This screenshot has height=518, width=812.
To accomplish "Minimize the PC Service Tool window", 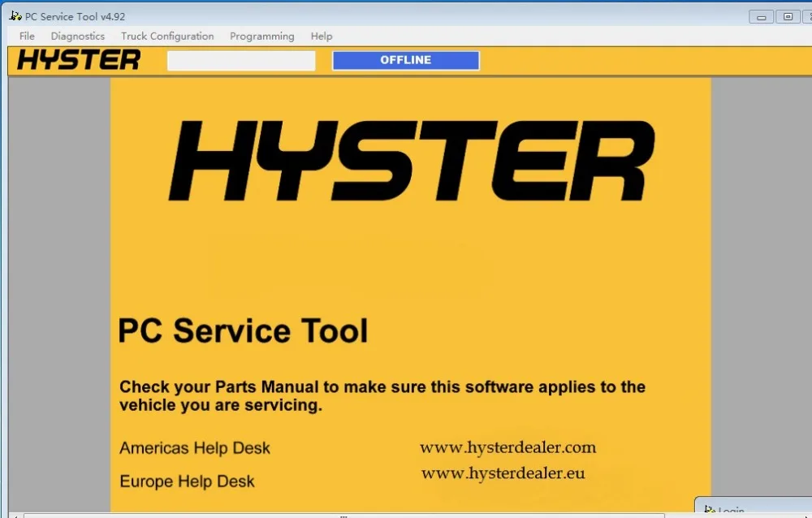I will 762,17.
